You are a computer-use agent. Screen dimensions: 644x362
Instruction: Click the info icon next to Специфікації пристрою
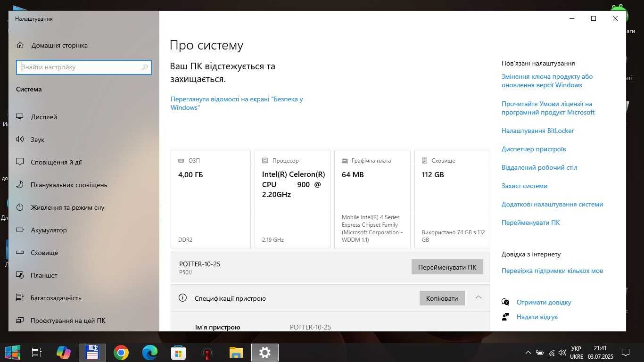click(183, 298)
